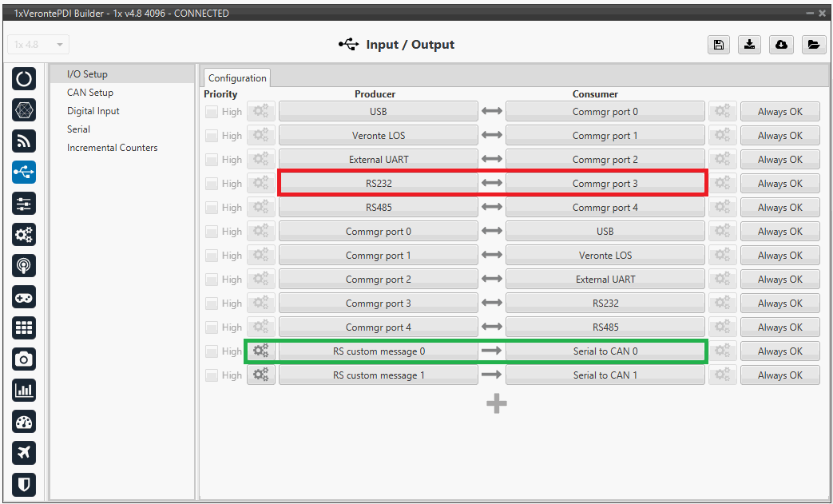The width and height of the screenshot is (833, 504).
Task: Click the plus icon to add a row
Action: [497, 404]
